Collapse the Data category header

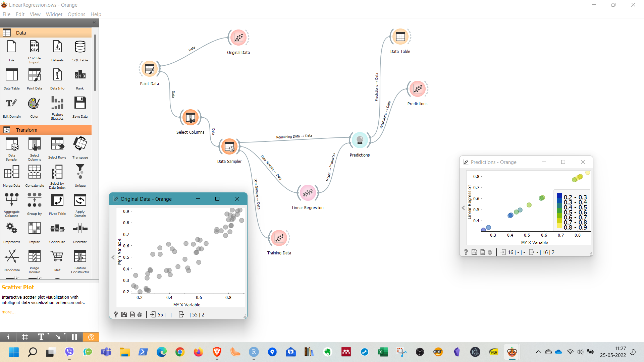point(46,33)
